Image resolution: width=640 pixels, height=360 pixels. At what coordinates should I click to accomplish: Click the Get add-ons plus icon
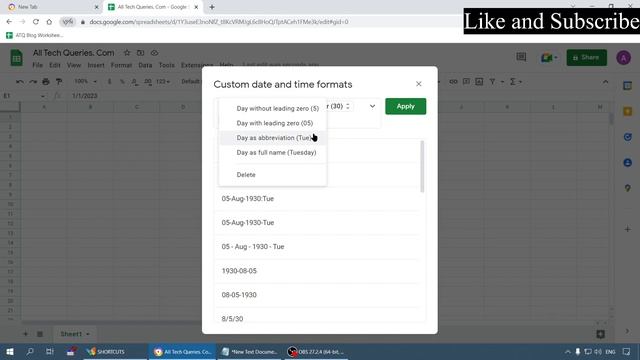click(x=627, y=229)
